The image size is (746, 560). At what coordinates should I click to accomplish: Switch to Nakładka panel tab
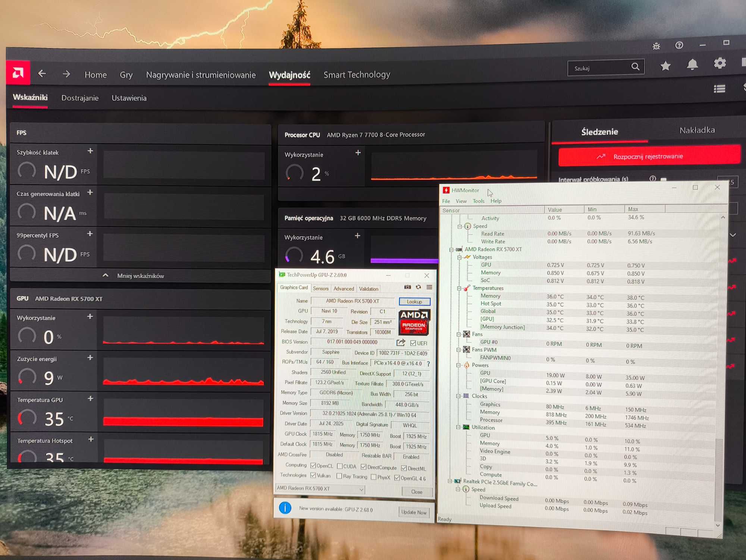697,130
